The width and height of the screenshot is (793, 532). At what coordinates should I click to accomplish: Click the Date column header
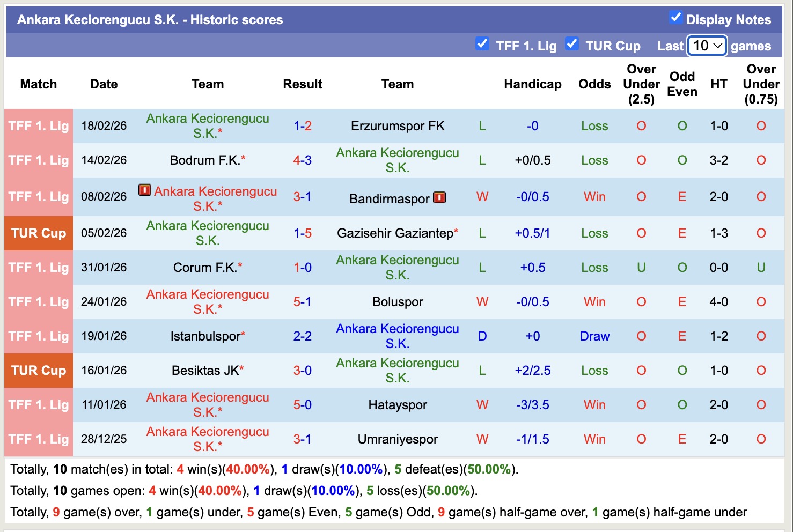103,84
